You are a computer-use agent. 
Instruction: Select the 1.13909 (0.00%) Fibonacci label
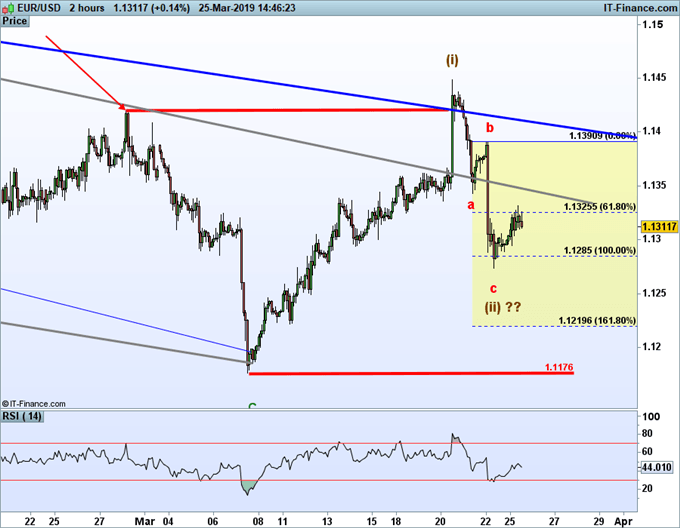(x=602, y=136)
